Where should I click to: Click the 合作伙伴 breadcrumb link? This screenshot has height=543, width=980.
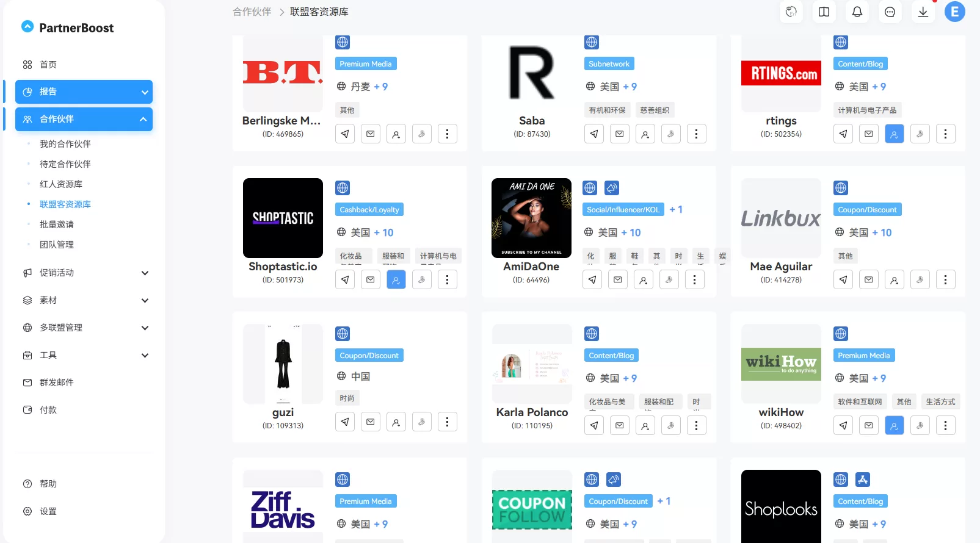click(252, 12)
